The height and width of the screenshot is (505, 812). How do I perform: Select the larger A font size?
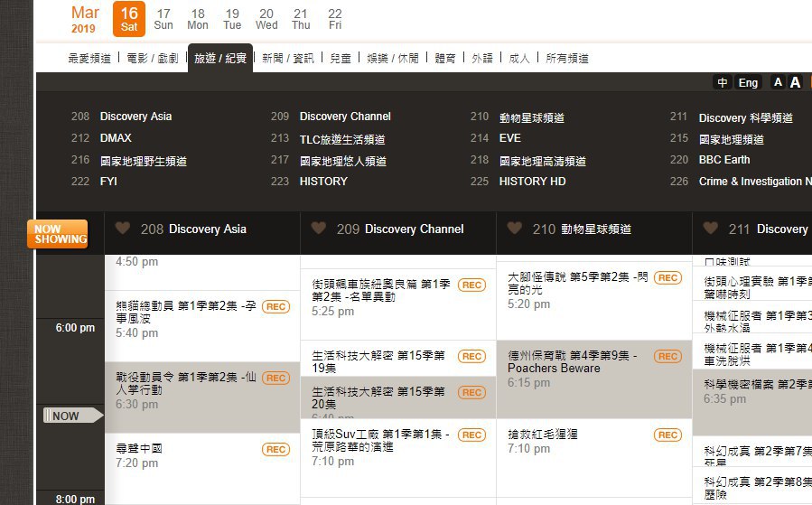point(795,82)
